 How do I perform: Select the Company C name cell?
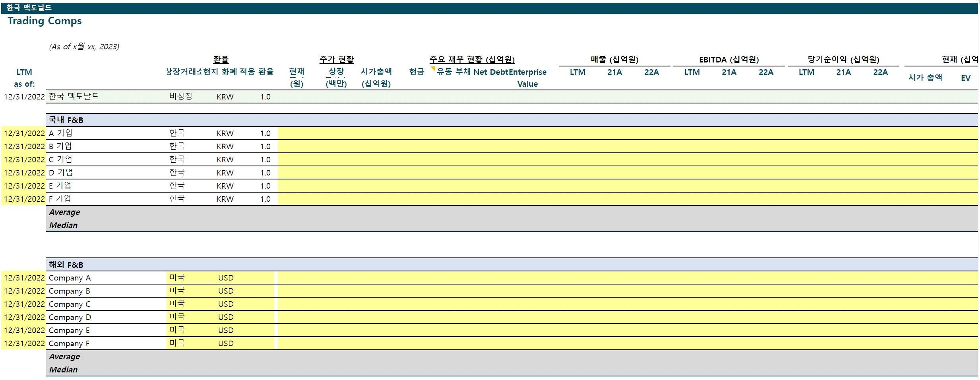tap(70, 304)
